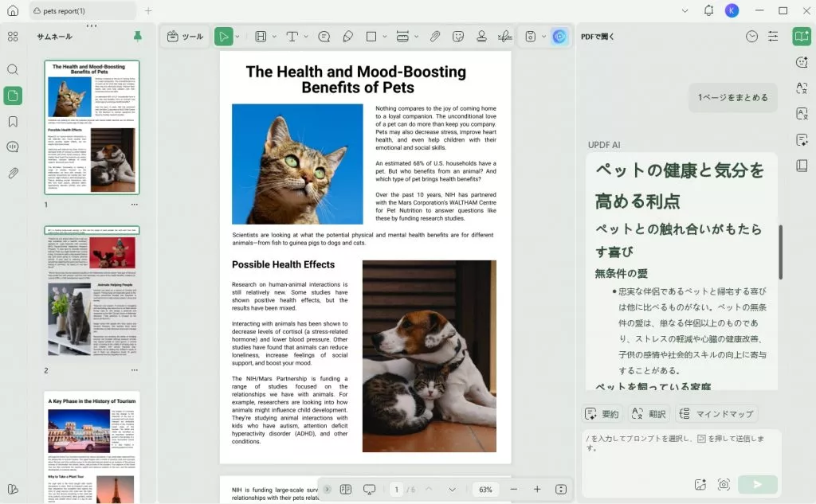The height and width of the screenshot is (504, 816).
Task: Expand the H markup tool dropdown
Action: (274, 37)
